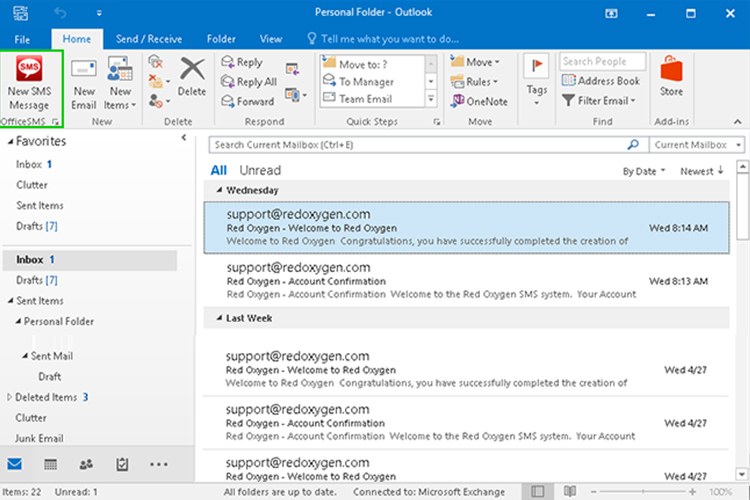
Task: Show All messages filter
Action: [x=219, y=170]
